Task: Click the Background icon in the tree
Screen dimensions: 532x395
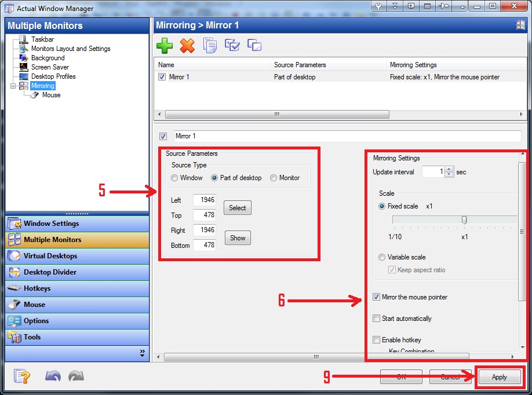Action: (x=23, y=58)
